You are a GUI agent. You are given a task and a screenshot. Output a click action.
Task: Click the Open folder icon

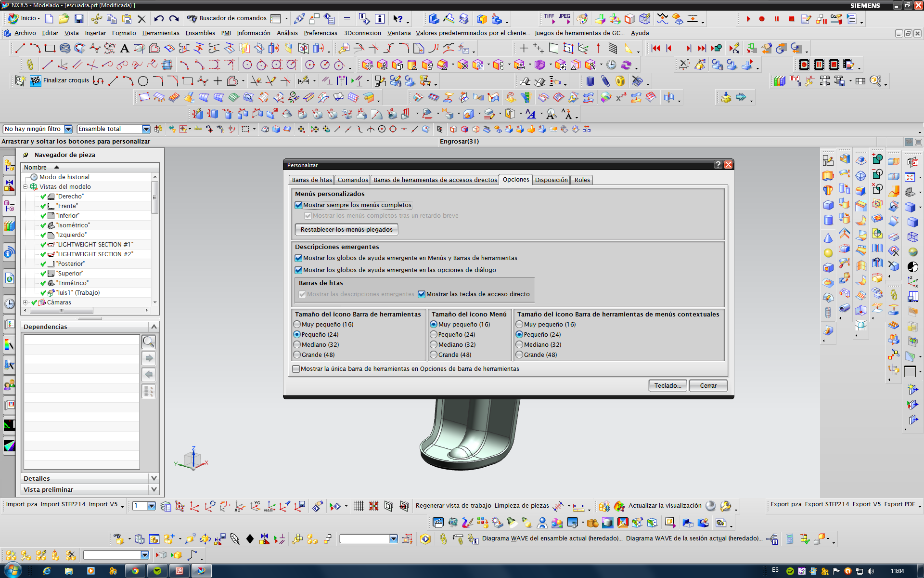(64, 19)
